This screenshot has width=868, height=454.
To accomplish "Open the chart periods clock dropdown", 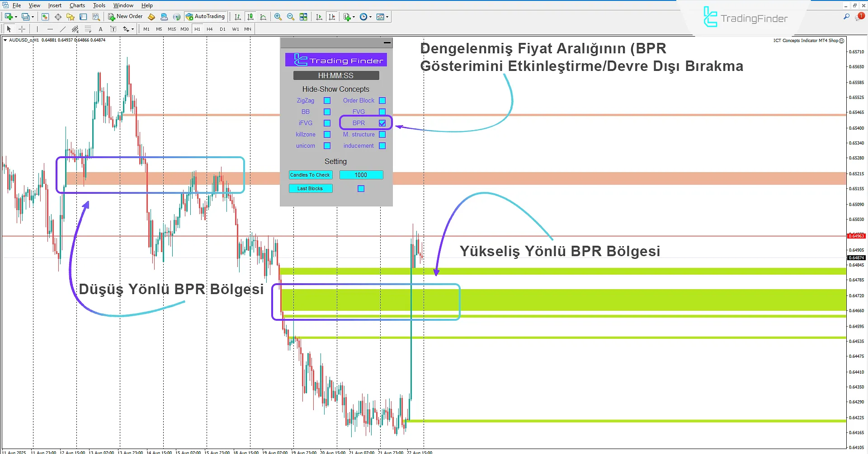I will coord(370,17).
